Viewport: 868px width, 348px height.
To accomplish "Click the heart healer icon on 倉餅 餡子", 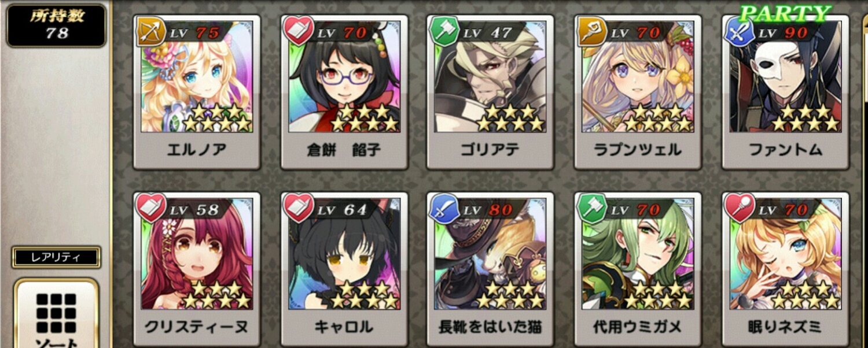I will tap(297, 31).
